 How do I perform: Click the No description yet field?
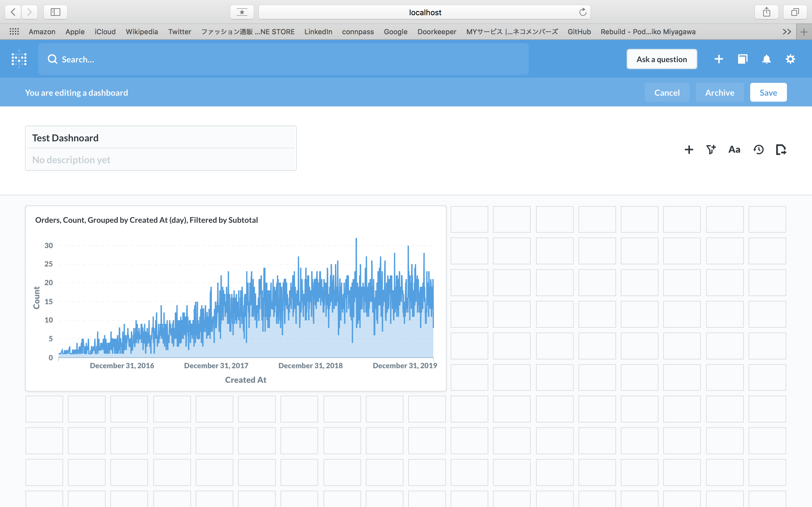coord(160,160)
